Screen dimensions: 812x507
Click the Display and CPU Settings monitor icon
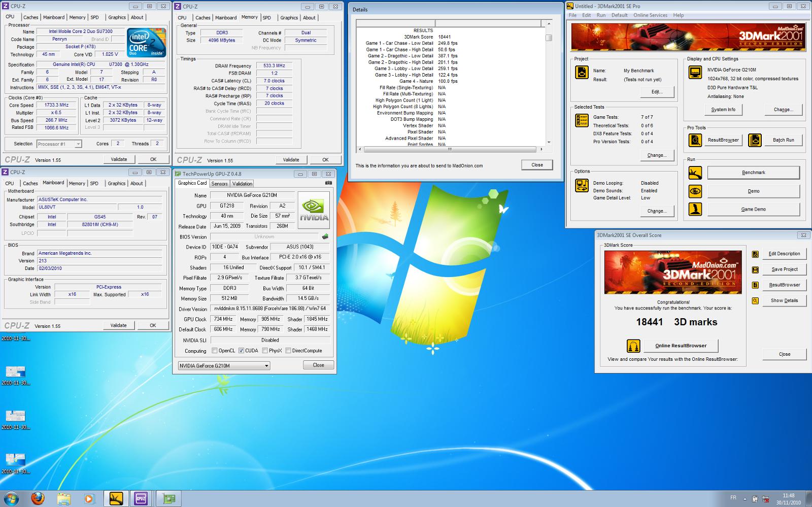(695, 73)
